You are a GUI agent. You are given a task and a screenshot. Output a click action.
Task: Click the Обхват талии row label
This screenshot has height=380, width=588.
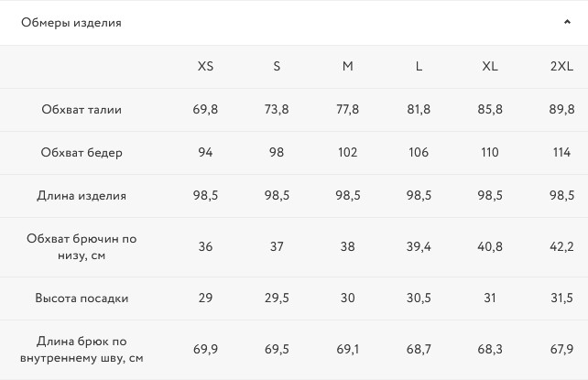pos(82,110)
